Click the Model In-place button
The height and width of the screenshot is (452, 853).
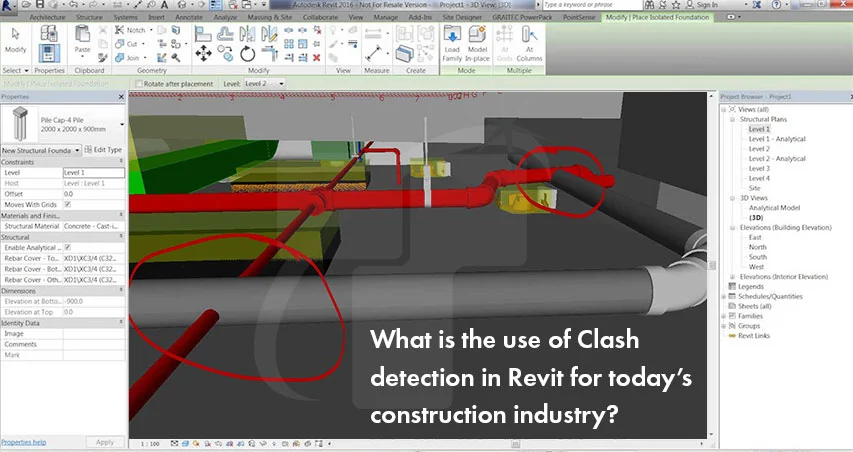(477, 44)
